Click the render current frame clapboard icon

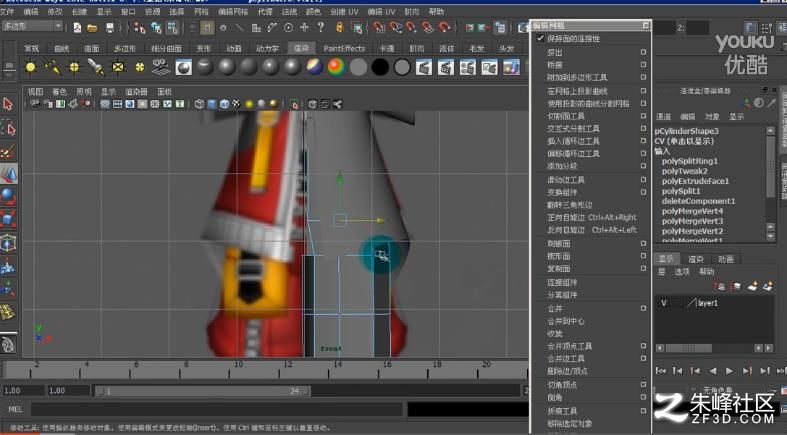pos(424,67)
